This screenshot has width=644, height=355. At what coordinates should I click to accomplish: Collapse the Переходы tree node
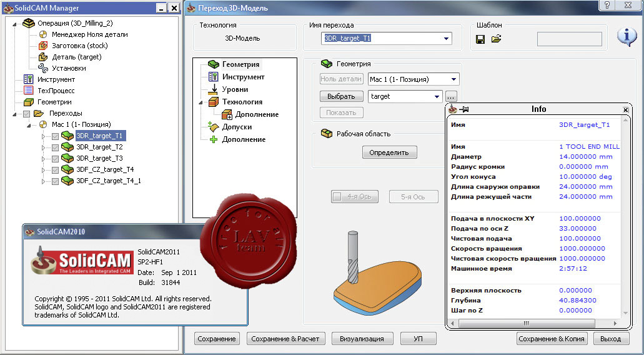[15, 114]
